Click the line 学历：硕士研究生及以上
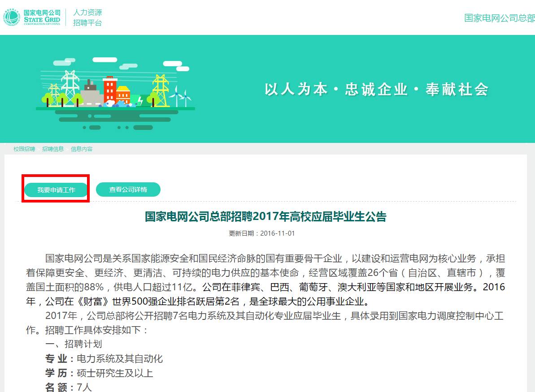The height and width of the screenshot is (392, 535). point(99,373)
